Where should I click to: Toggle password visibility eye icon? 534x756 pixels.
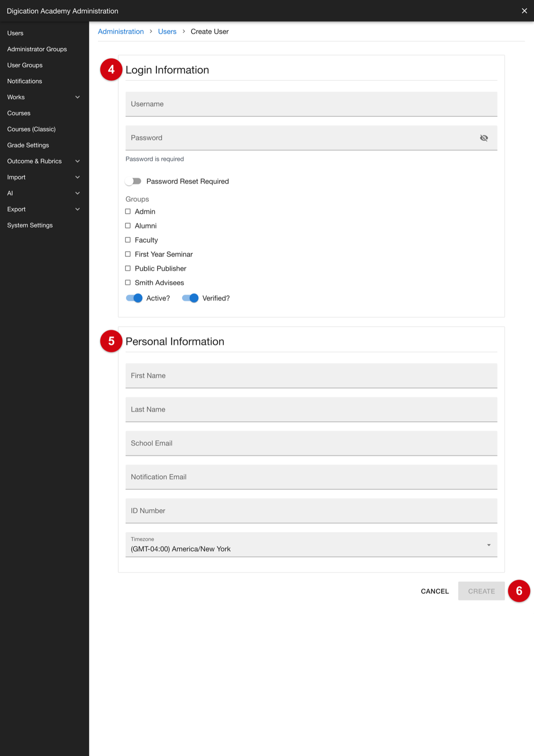point(484,138)
